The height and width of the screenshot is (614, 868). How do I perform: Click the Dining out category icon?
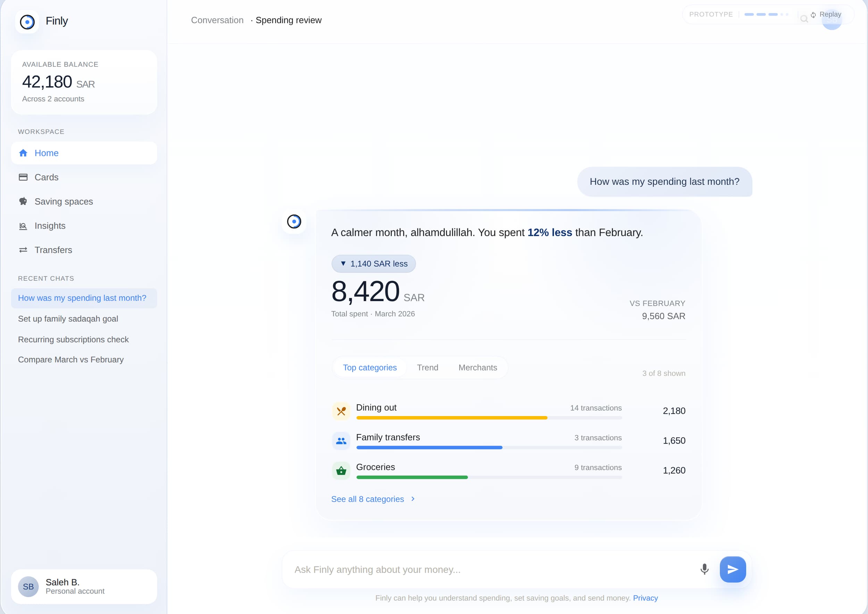point(341,411)
